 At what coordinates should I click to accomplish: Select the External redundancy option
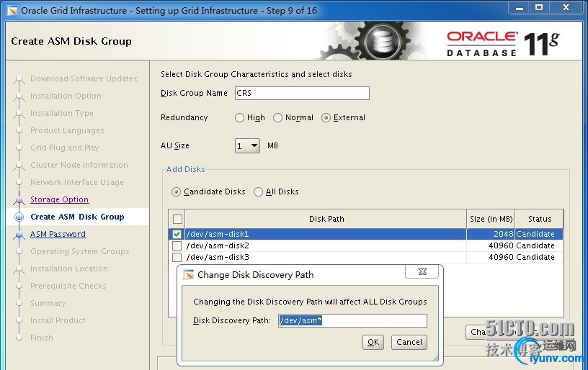point(326,117)
